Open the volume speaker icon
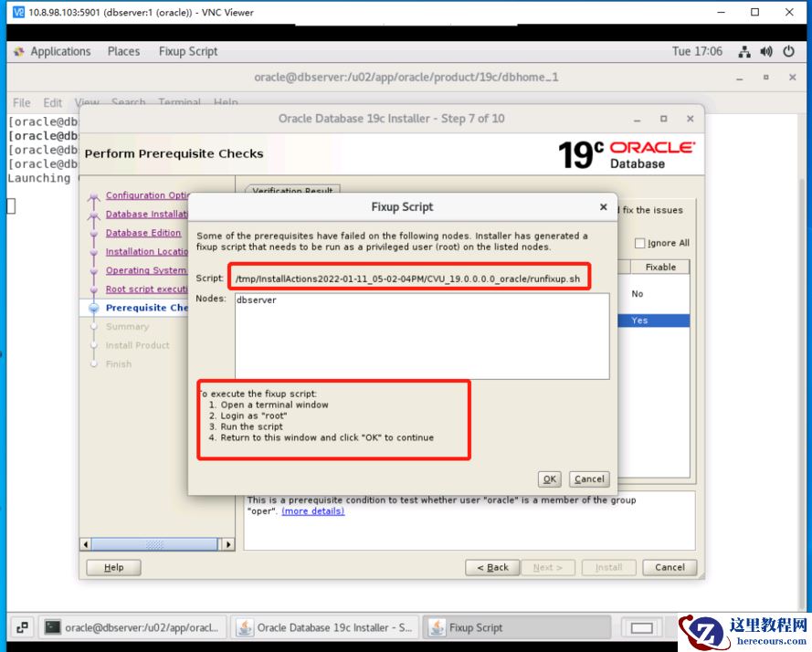 (766, 52)
